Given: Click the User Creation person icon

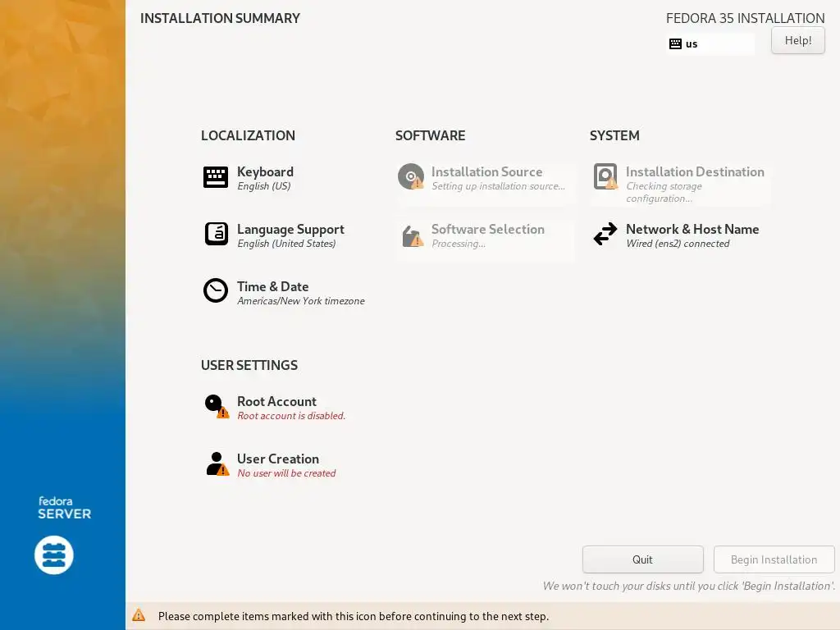Looking at the screenshot, I should [217, 464].
